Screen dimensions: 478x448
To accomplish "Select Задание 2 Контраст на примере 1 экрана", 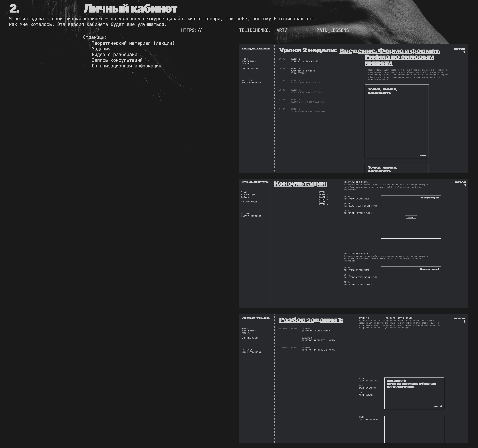I will 319,339.
